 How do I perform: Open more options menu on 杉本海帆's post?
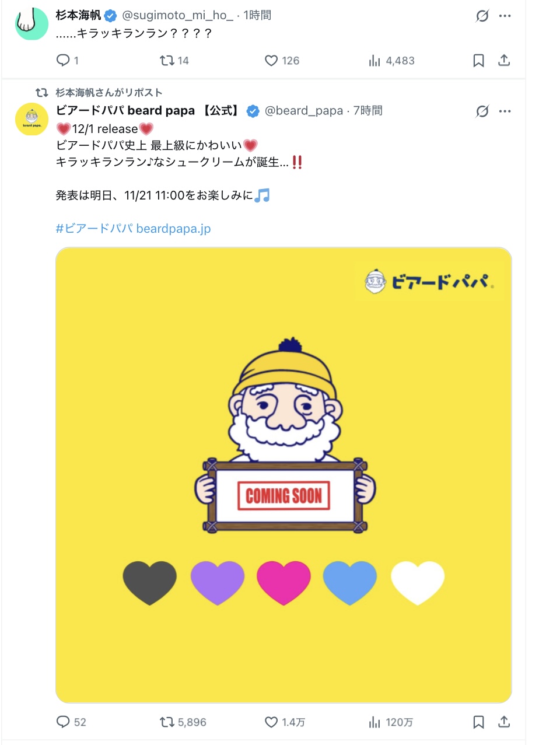[x=505, y=16]
